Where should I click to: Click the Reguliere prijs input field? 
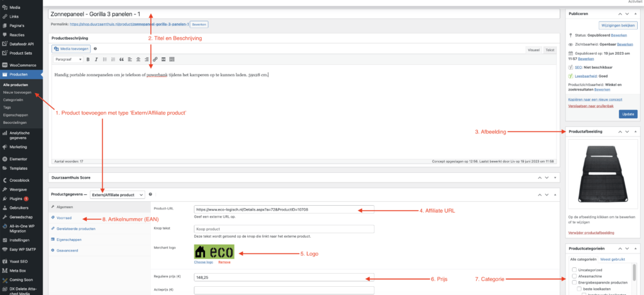point(284,278)
